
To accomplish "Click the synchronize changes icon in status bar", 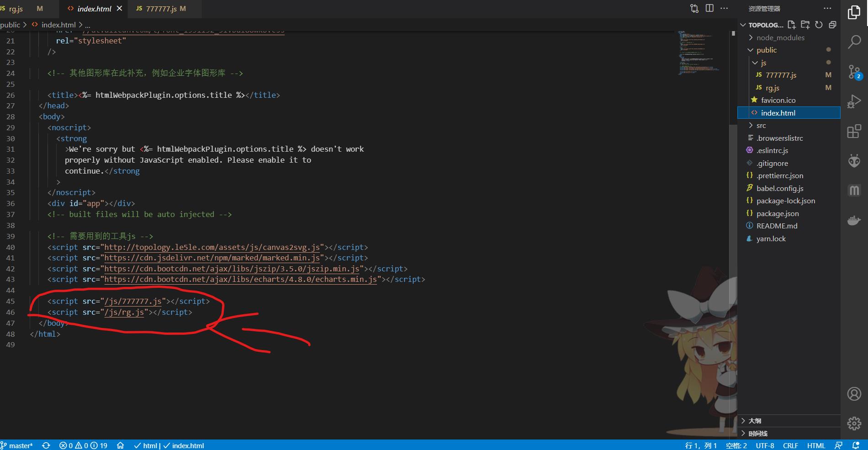I will point(46,445).
